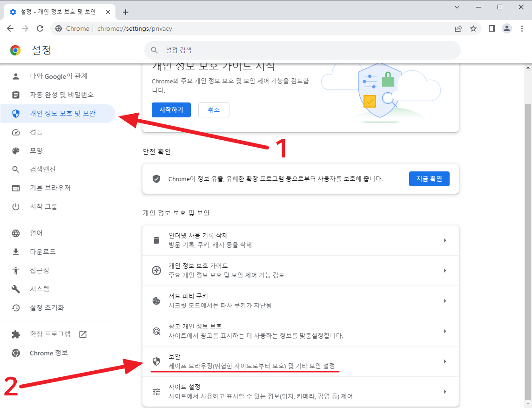Click the shield icon for 개인 정보 보호 및 보안
Image resolution: width=532 pixels, height=408 pixels.
[16, 113]
